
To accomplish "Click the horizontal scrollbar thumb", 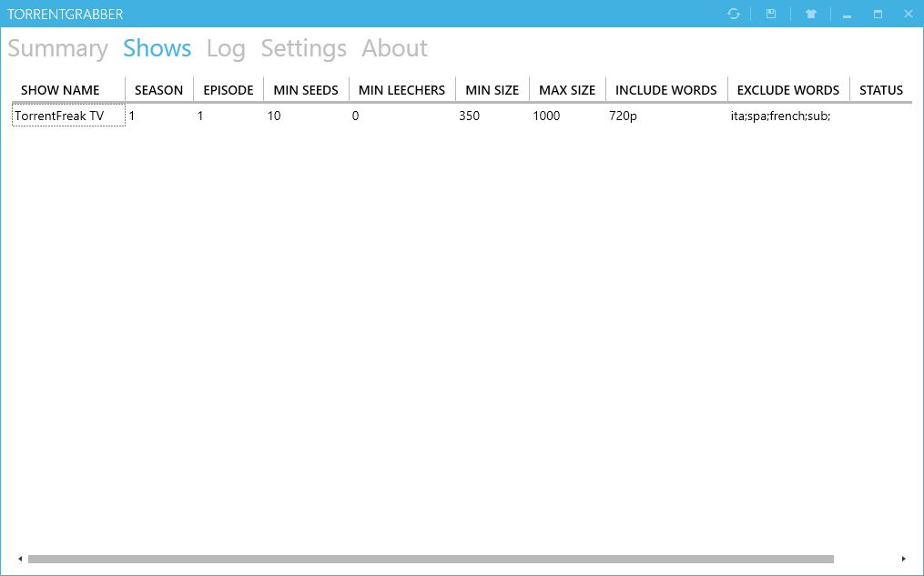I will tap(431, 559).
